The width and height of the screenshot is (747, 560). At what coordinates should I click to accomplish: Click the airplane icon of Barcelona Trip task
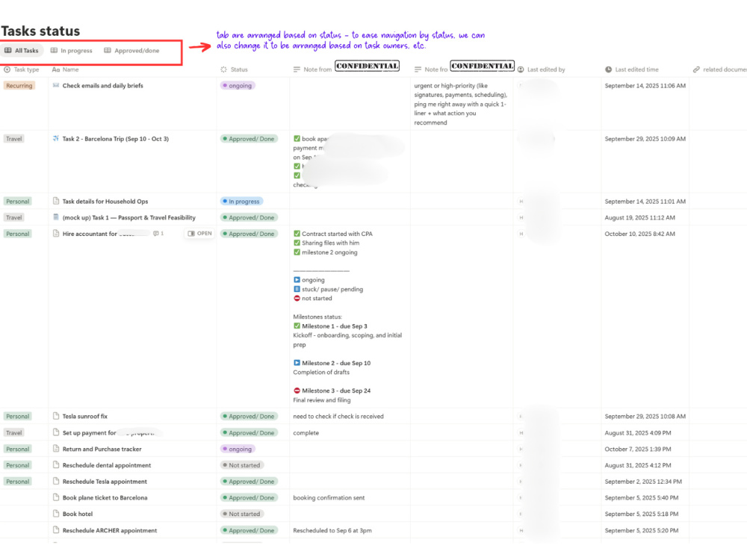pyautogui.click(x=56, y=139)
